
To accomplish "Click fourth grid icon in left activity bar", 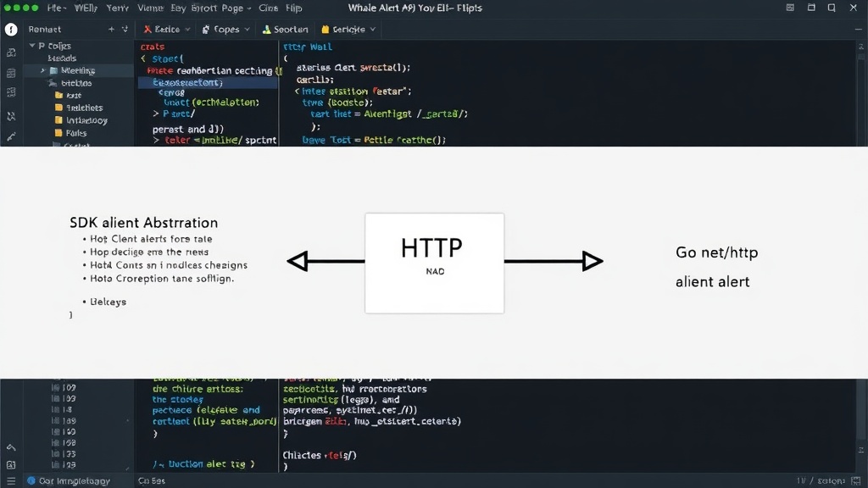I will pos(11,92).
